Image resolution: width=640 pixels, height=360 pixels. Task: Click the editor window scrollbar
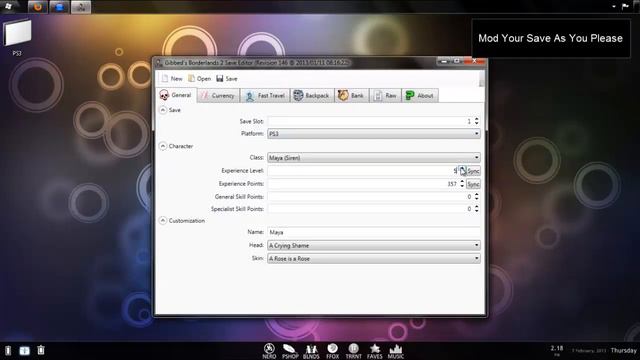482,78
